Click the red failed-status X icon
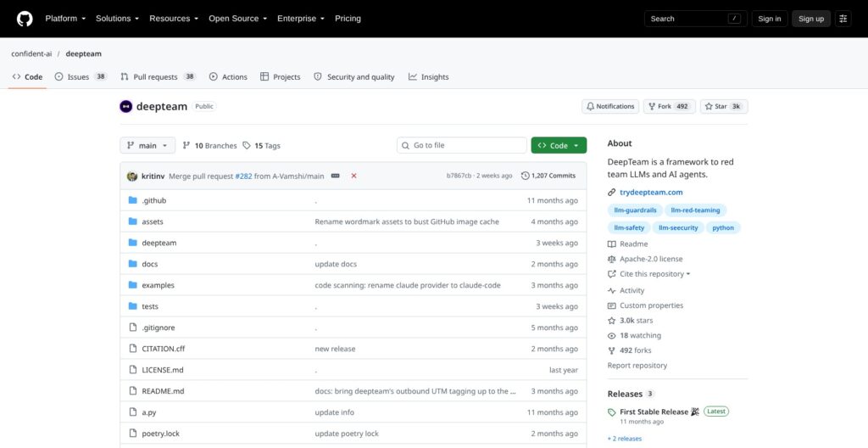This screenshot has height=448, width=868. (353, 176)
